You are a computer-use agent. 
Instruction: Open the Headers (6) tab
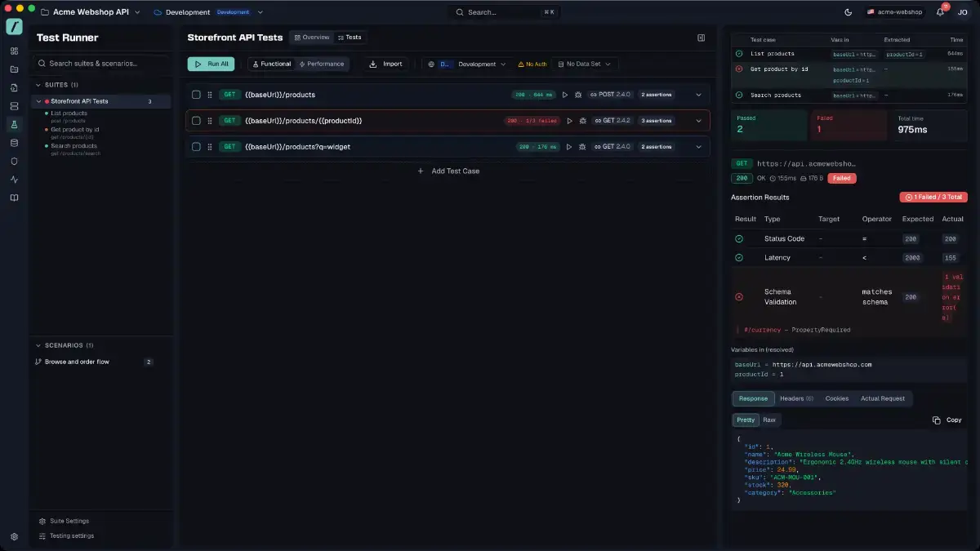pos(796,398)
